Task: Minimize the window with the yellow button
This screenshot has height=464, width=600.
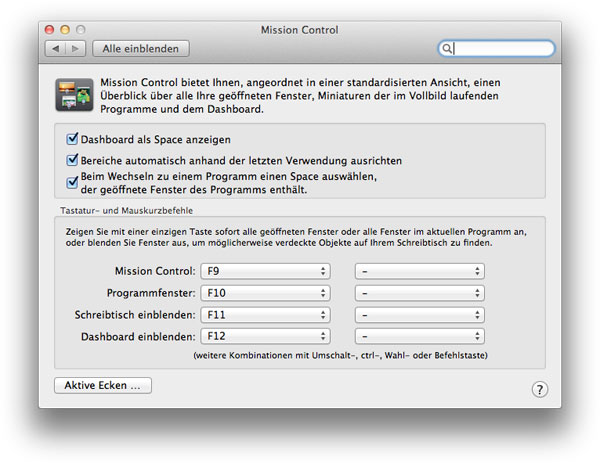Action: [x=65, y=30]
